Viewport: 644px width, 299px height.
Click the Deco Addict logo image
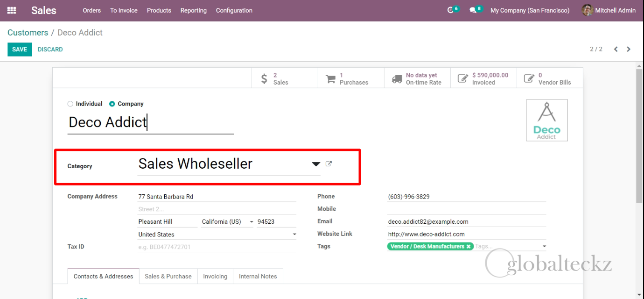547,120
